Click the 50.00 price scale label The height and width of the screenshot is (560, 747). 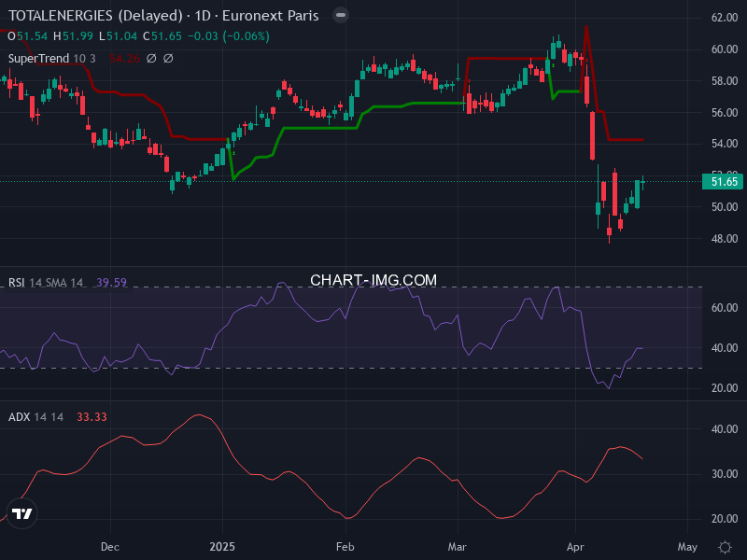(x=725, y=206)
